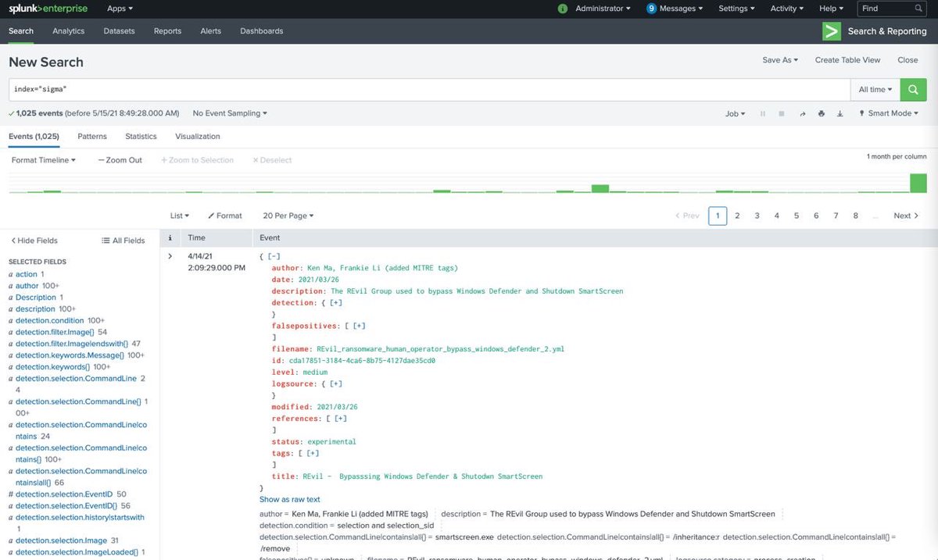Click the Show as raw text link

[x=289, y=499]
